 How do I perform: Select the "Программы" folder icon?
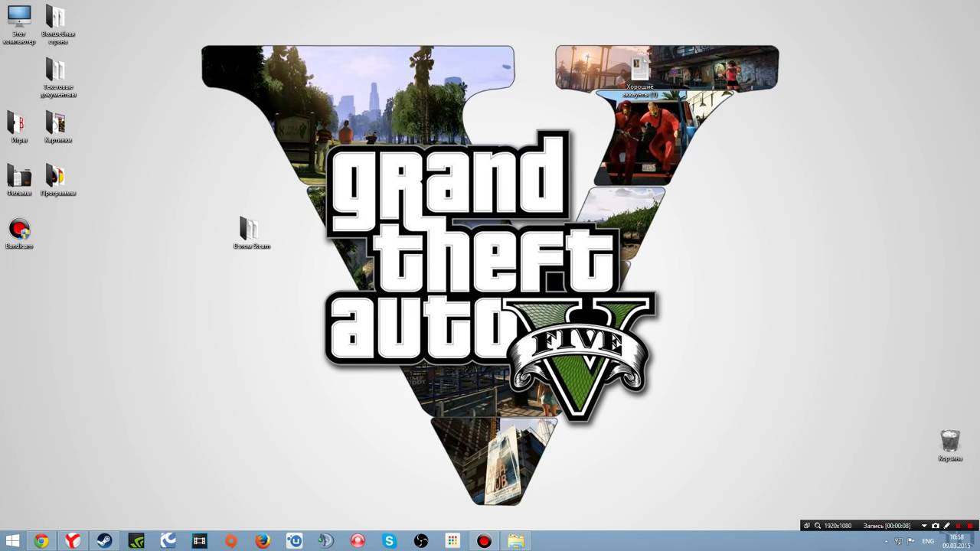point(57,180)
